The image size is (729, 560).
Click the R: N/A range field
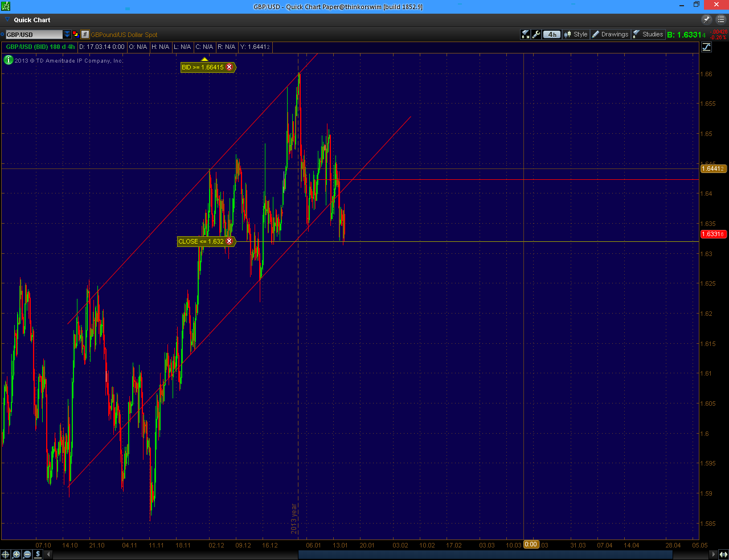pos(227,47)
